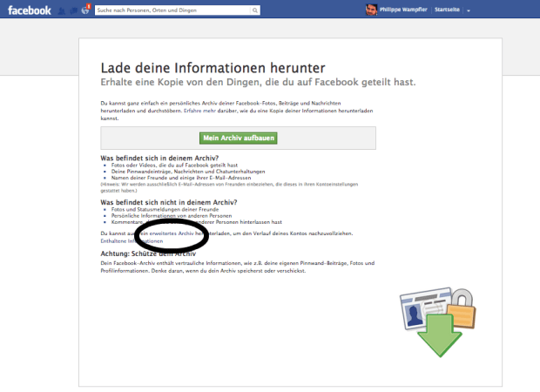Click the search magnifier icon
The image size is (540, 392).
(x=255, y=10)
